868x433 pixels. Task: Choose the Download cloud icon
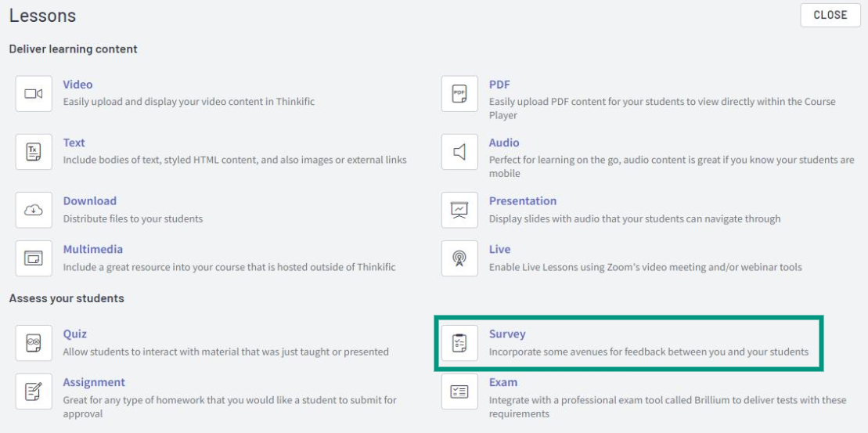[x=34, y=210]
